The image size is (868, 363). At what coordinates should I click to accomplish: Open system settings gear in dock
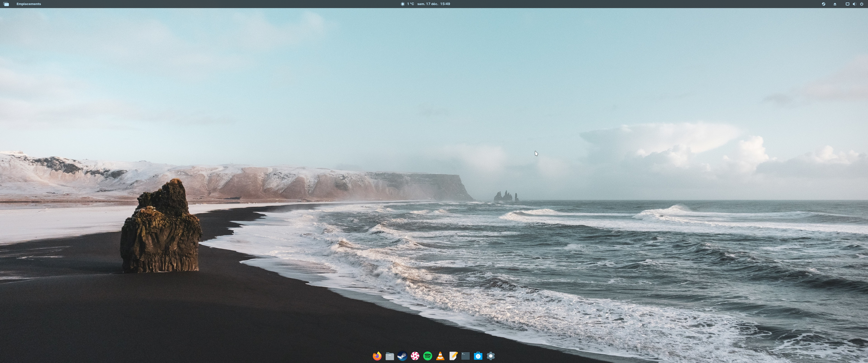491,356
